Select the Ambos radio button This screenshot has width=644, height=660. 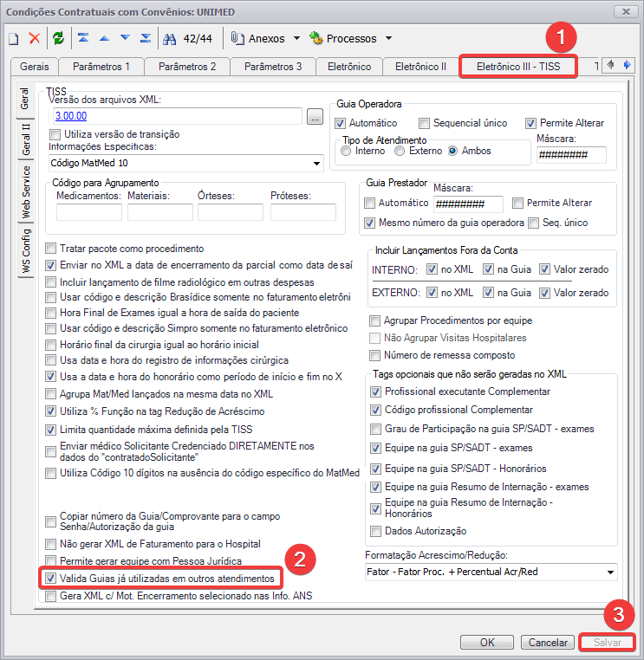(452, 151)
